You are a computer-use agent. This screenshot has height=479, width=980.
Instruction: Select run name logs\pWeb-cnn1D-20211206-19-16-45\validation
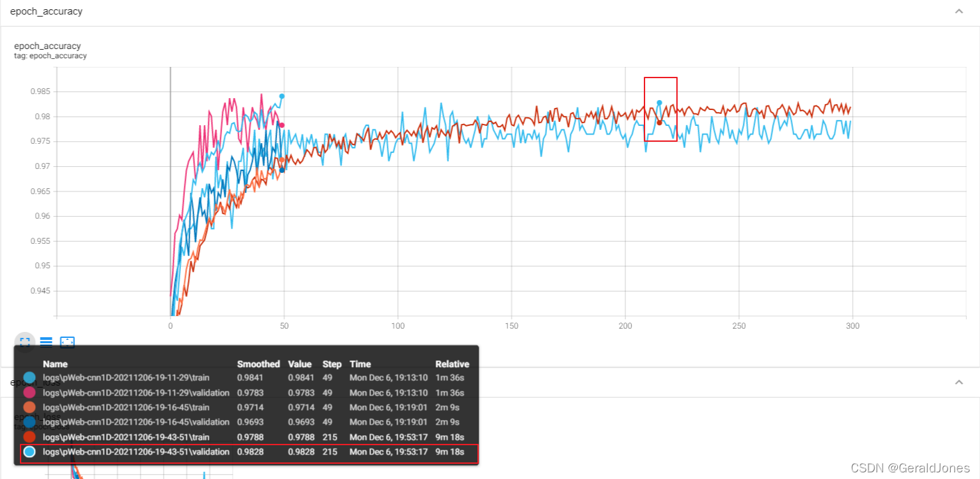[136, 422]
